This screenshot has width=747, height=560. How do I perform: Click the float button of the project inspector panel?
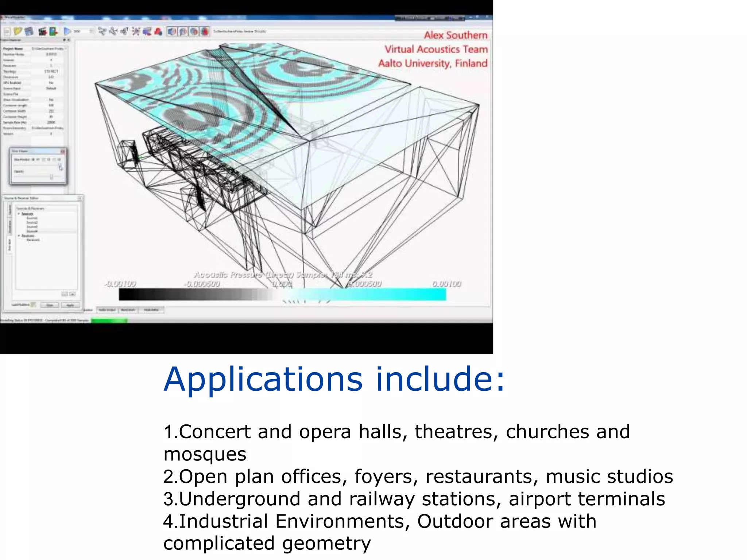click(65, 40)
